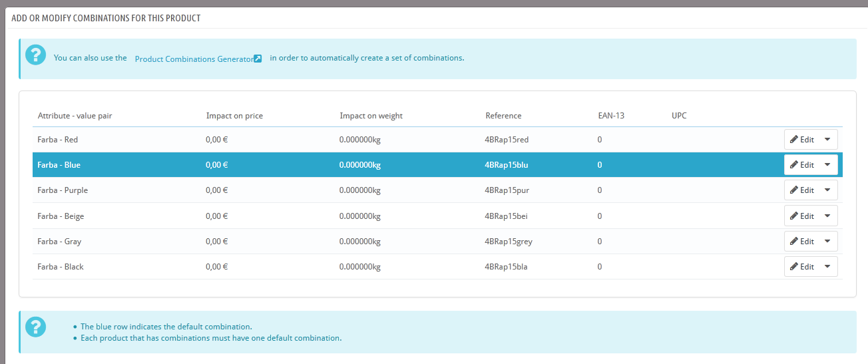Expand the dropdown arrow for Farba - Beige row
This screenshot has height=364, width=868.
(827, 216)
